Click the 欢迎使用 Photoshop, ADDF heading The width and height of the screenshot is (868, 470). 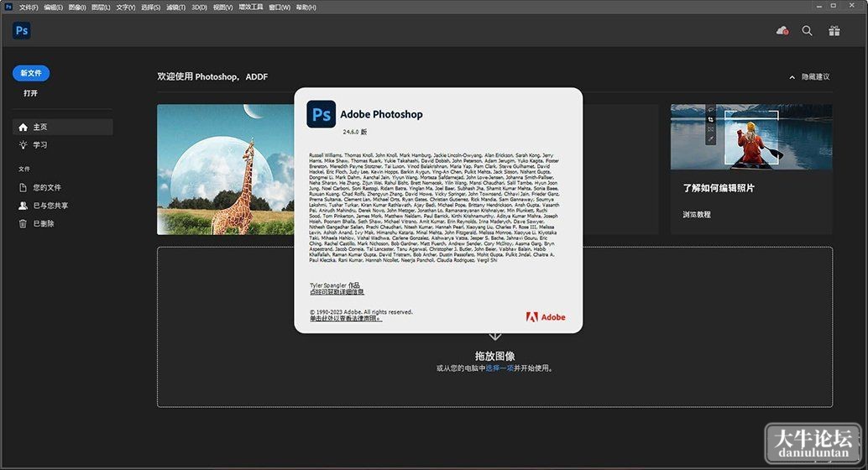[x=212, y=77]
